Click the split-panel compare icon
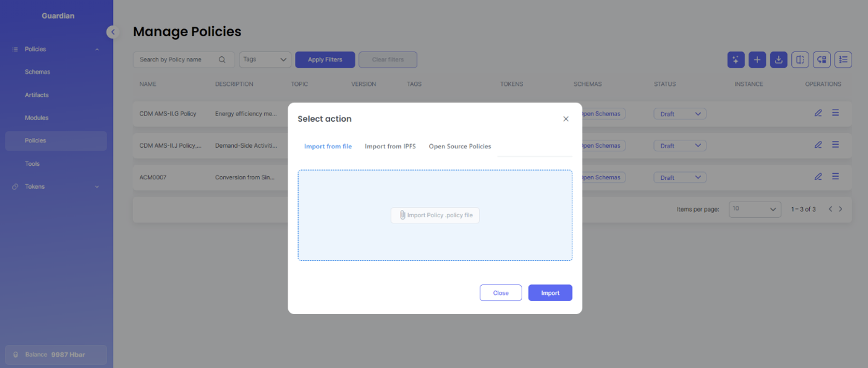Screen dimensions: 868x368 [800, 59]
